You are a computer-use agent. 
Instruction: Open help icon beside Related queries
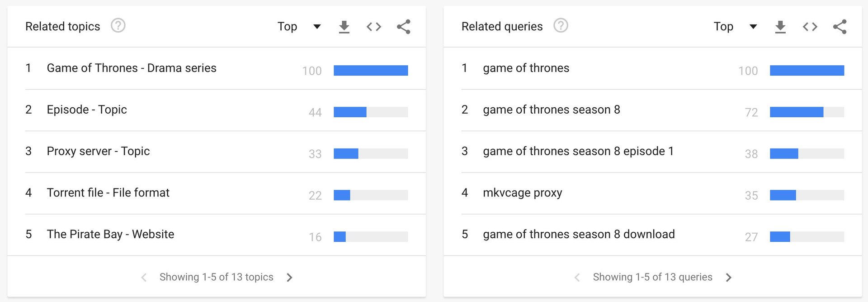pyautogui.click(x=561, y=26)
